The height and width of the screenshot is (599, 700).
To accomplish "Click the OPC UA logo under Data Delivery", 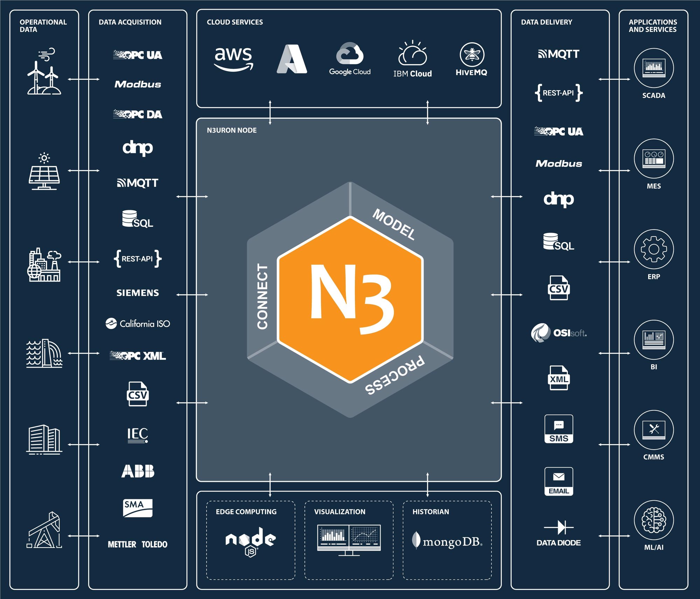I will coord(559,131).
